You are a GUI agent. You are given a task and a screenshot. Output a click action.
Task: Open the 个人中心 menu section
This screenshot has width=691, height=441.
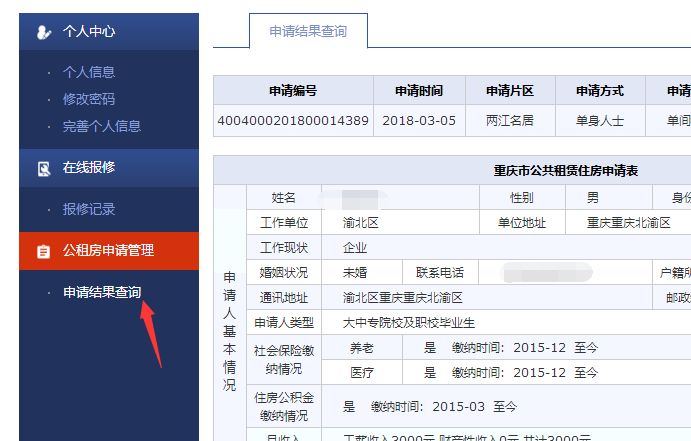click(x=109, y=32)
